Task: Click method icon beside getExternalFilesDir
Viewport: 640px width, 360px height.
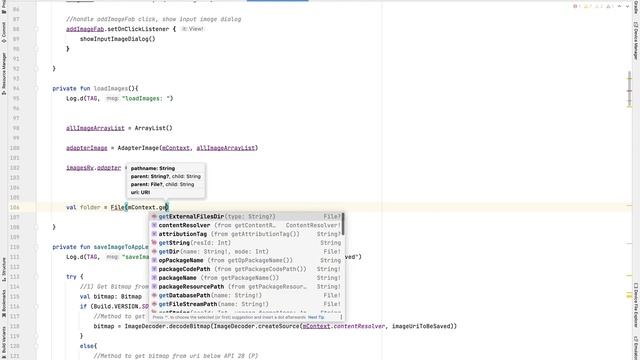Action: [x=154, y=216]
